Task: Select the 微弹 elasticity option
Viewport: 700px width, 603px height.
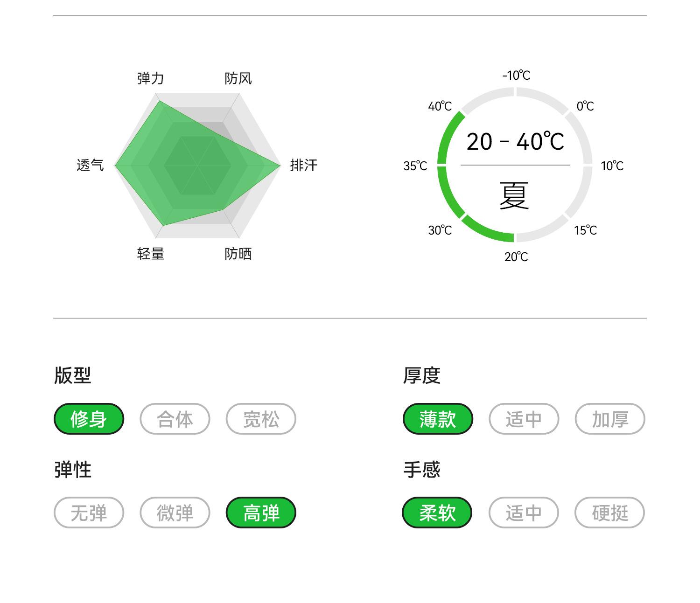Action: pos(175,513)
